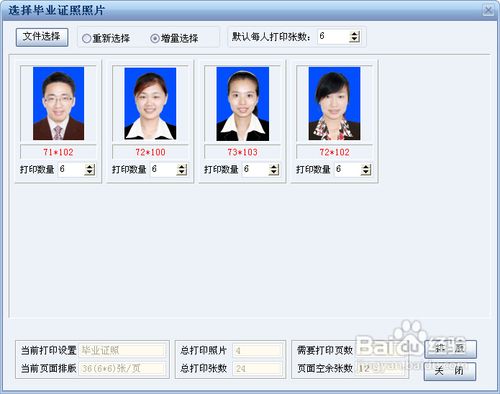
Task: Click 打印数量 field under the 71*102 photo
Action: (71, 169)
